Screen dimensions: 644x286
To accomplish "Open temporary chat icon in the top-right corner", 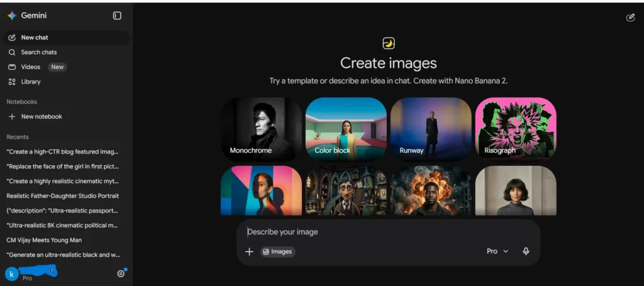I will [x=630, y=17].
